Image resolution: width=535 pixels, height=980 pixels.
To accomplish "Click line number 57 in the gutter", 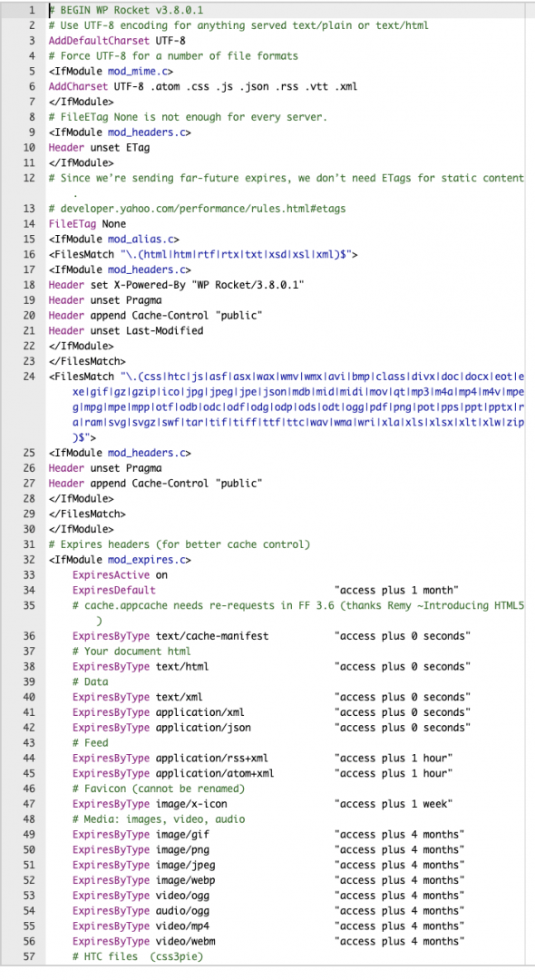I will point(29,956).
